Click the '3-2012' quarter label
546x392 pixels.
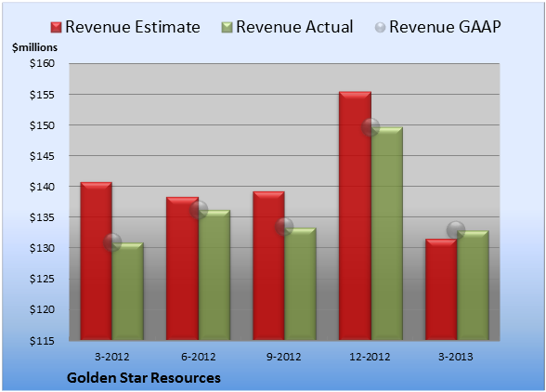pos(112,357)
